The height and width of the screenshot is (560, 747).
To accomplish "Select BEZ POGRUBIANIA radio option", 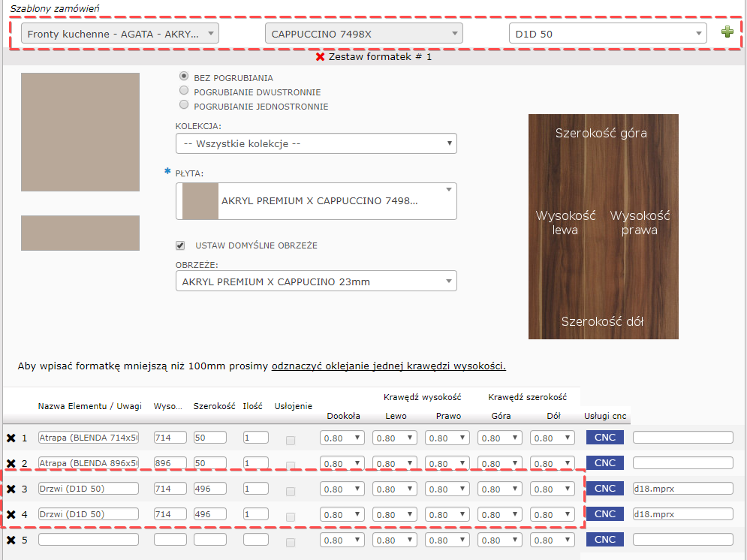I will (183, 77).
